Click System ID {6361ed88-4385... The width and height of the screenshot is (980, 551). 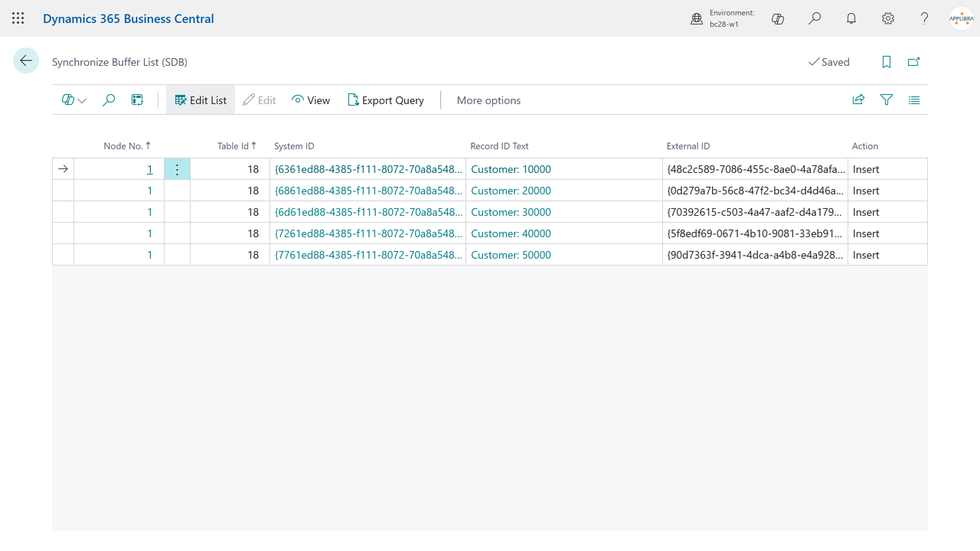click(368, 169)
